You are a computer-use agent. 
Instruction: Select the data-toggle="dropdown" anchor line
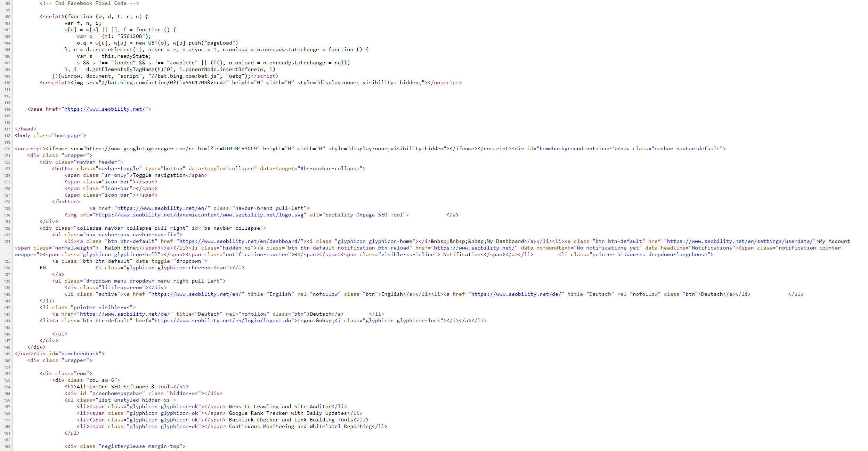coord(130,261)
